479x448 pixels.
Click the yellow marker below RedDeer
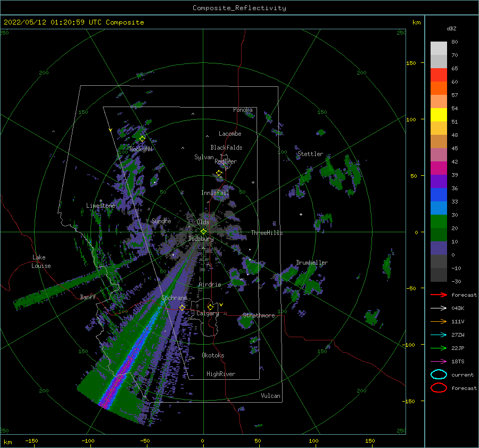[x=219, y=173]
